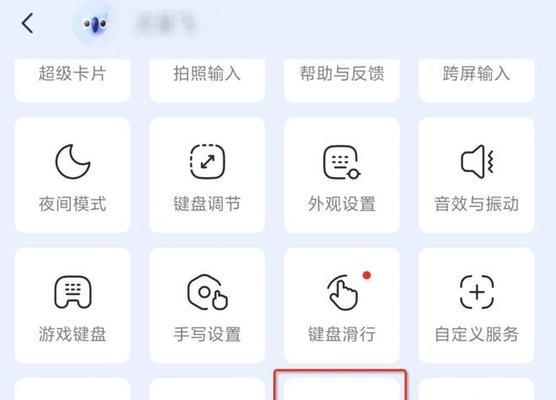The height and width of the screenshot is (400, 556).
Task: Open handwriting settings icon
Action: 207,292
